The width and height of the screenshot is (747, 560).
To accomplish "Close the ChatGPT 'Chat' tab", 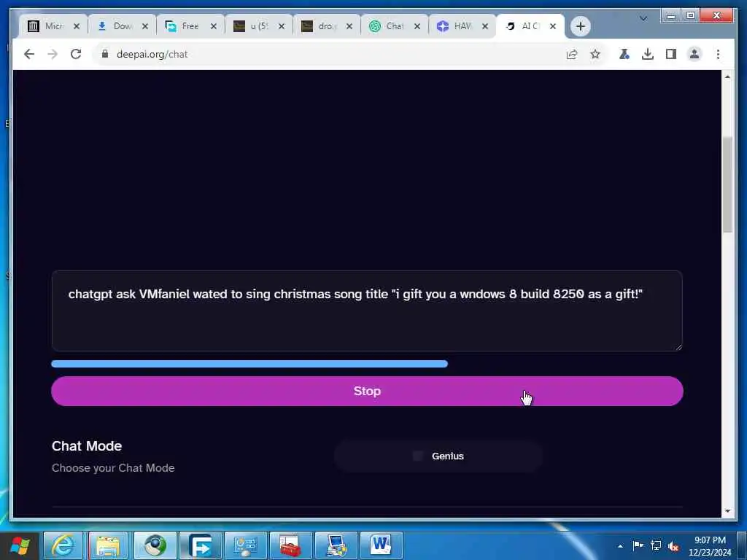I will [417, 26].
